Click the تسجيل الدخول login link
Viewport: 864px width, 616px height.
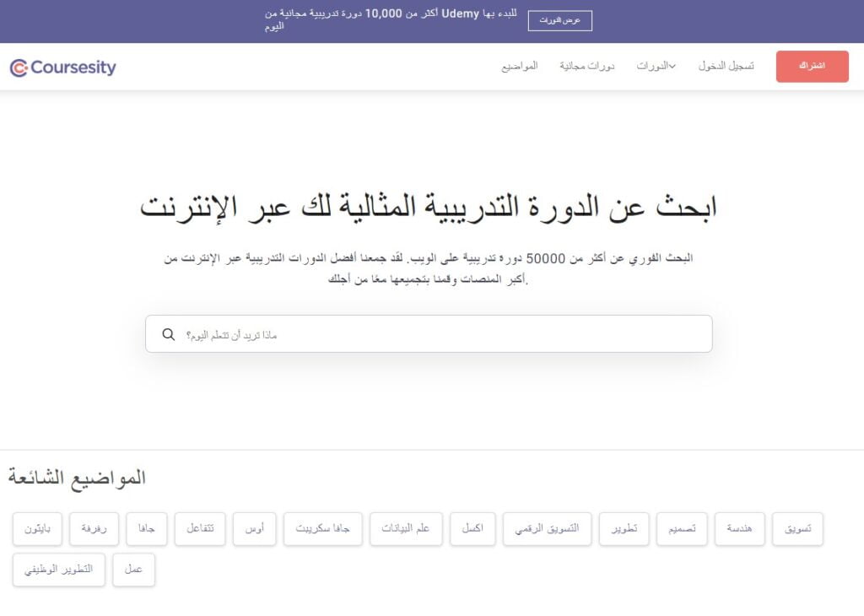click(x=726, y=66)
